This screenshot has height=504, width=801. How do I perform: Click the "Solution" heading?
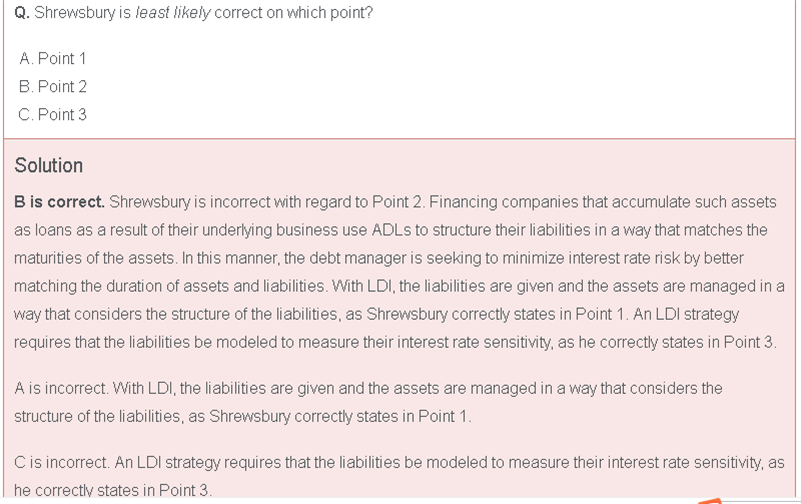49,166
